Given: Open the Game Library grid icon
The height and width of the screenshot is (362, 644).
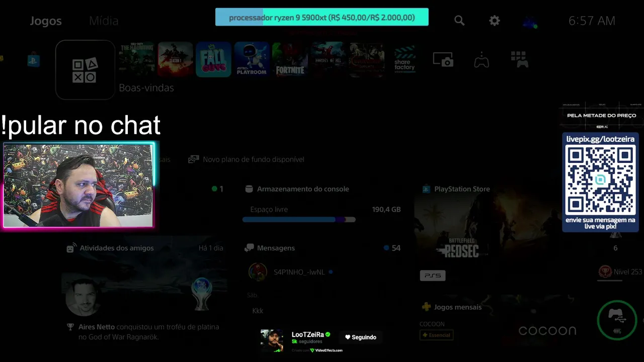Looking at the screenshot, I should (519, 59).
